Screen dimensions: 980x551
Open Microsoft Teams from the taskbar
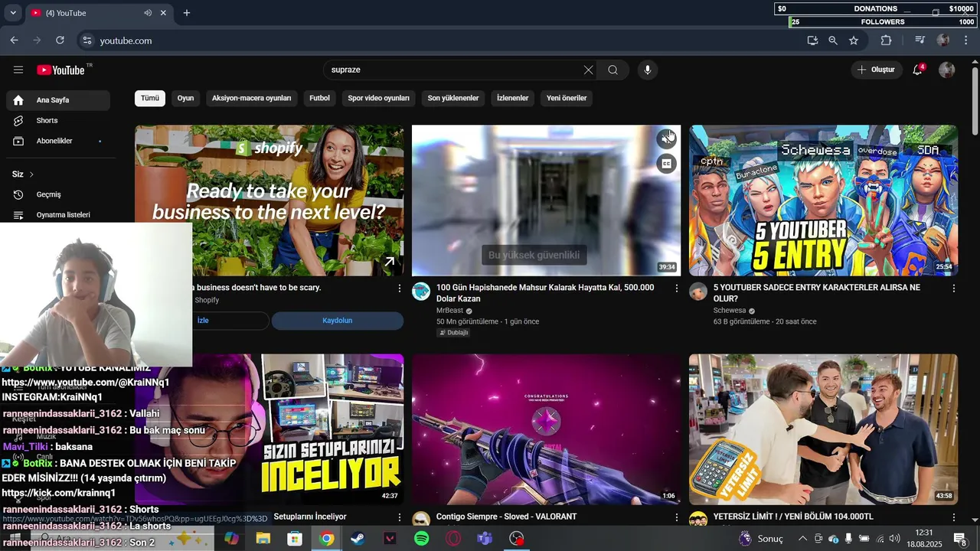coord(485,539)
